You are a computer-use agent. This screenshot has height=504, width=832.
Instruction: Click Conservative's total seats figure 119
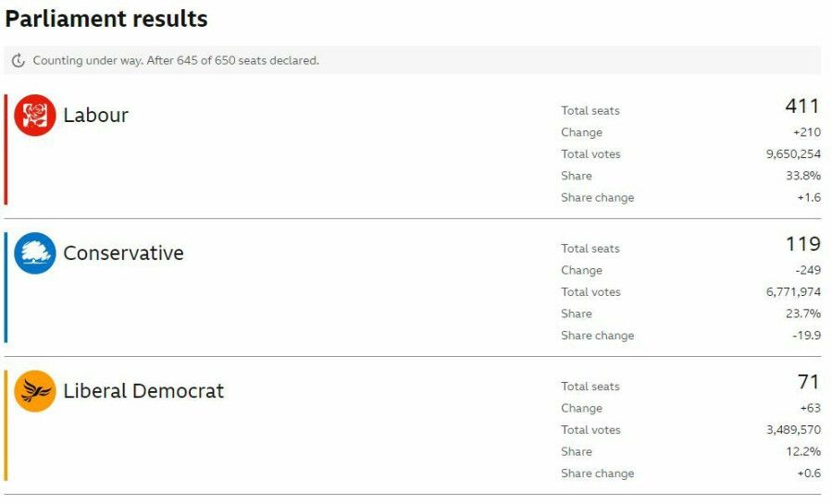point(802,244)
